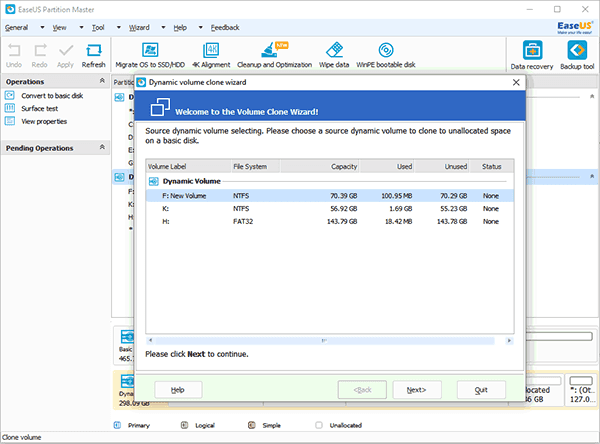The width and height of the screenshot is (600, 444).
Task: Open the 4K Alignment tool
Action: [x=211, y=50]
